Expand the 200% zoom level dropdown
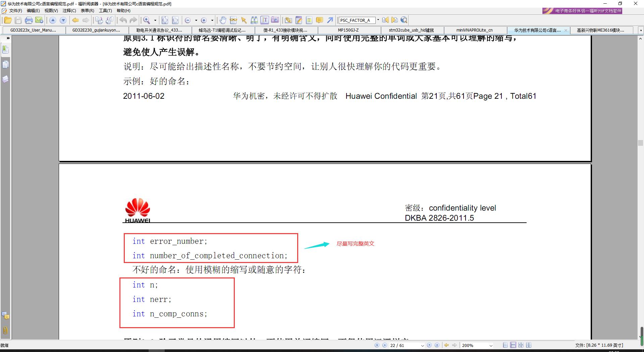Viewport: 644px width, 352px height. click(491, 345)
